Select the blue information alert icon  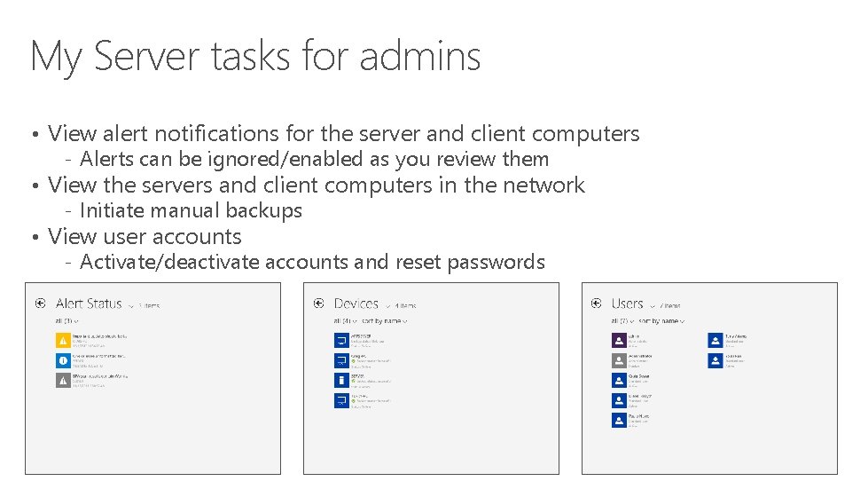click(62, 359)
